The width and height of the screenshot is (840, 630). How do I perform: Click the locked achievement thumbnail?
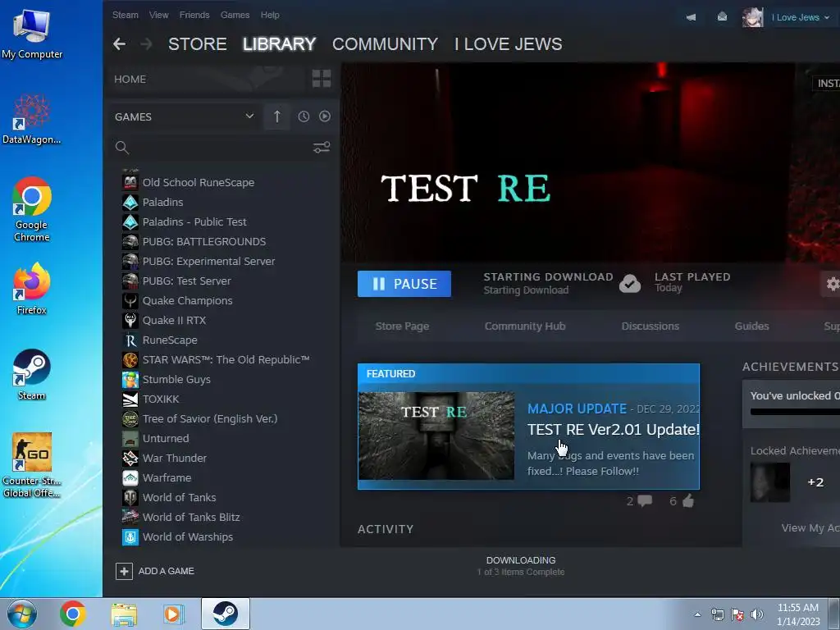point(769,482)
